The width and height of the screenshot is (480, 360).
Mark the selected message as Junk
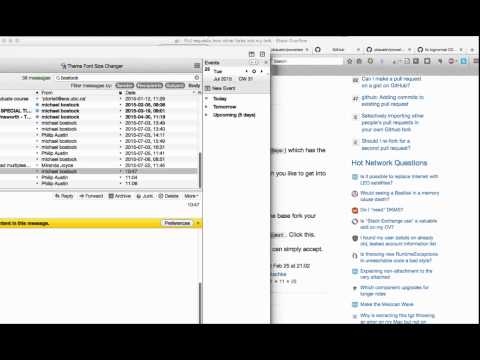[x=145, y=196]
